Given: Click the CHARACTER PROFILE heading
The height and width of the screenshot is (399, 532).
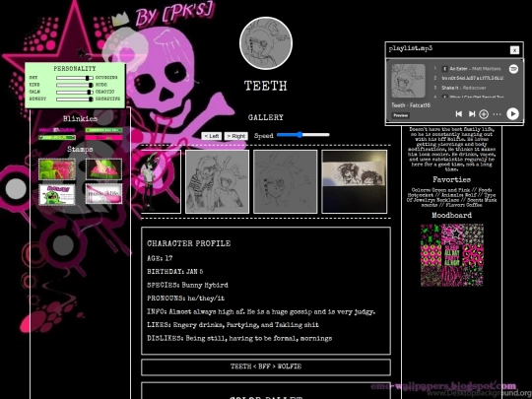Looking at the screenshot, I should coord(188,243).
